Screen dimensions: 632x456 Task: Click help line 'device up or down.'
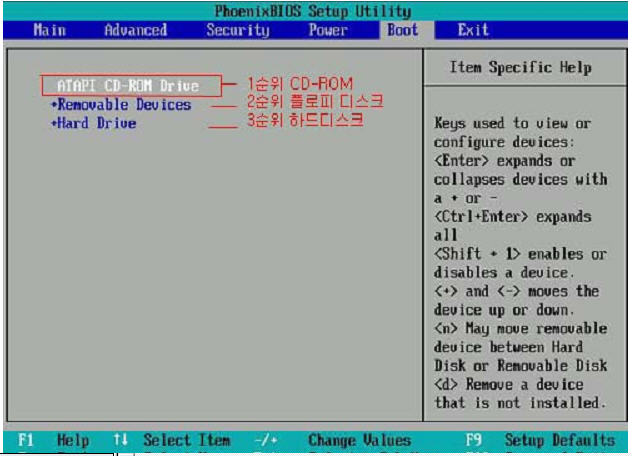click(x=504, y=310)
